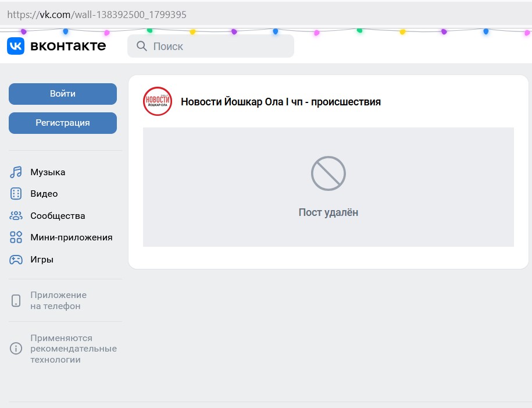The height and width of the screenshot is (408, 532).
Task: Click the music note icon
Action: [x=16, y=172]
